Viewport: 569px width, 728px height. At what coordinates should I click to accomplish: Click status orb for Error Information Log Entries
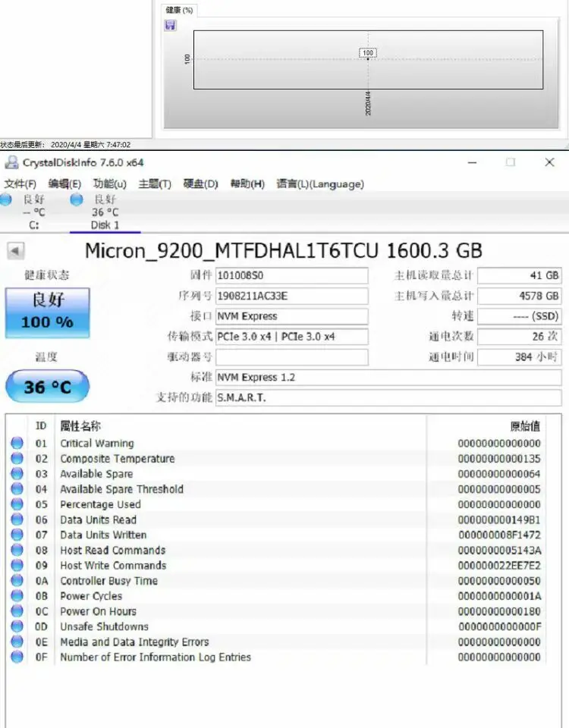coord(17,657)
